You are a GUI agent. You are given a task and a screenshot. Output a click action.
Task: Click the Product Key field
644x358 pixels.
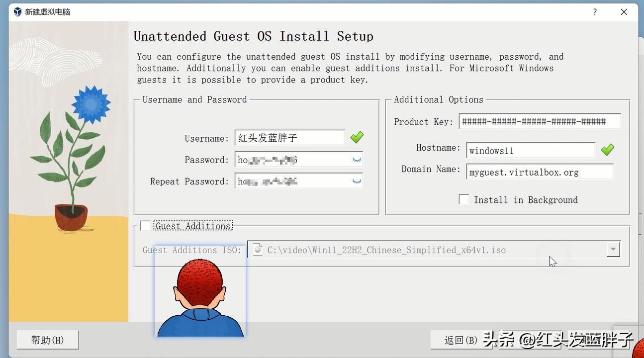tap(540, 121)
